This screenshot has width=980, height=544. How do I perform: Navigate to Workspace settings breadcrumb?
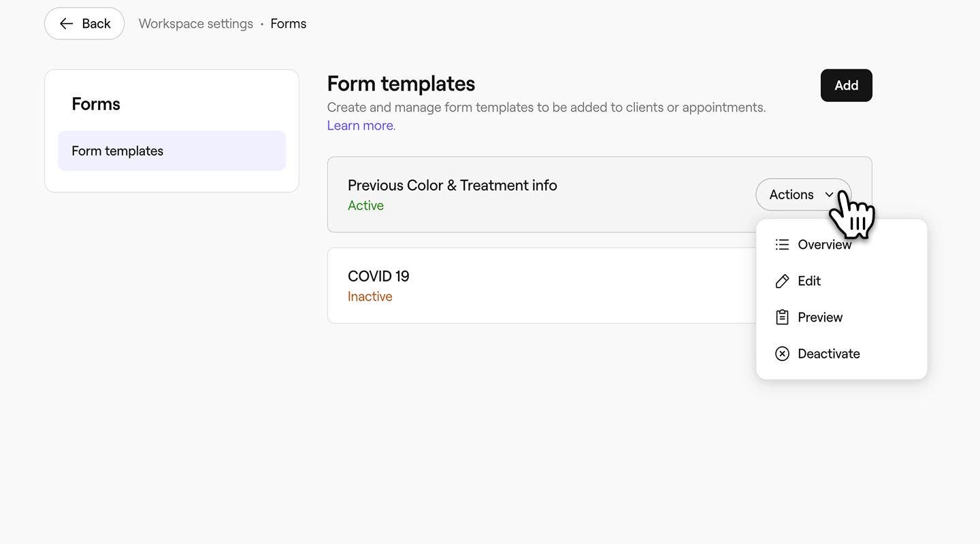(x=196, y=24)
